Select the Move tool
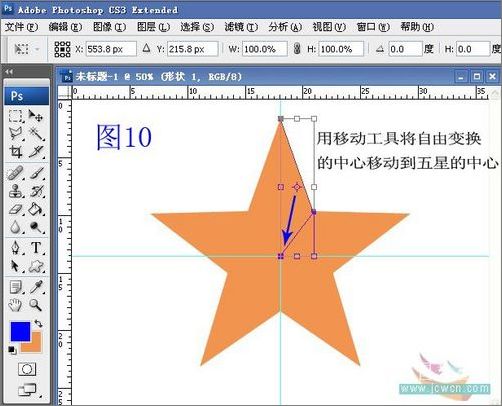This screenshot has height=406, width=502. tap(35, 116)
